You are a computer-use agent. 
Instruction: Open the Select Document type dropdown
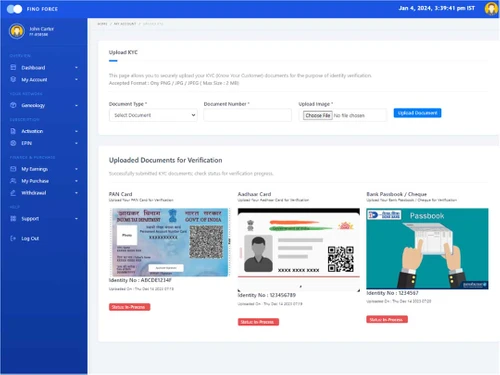pos(153,115)
